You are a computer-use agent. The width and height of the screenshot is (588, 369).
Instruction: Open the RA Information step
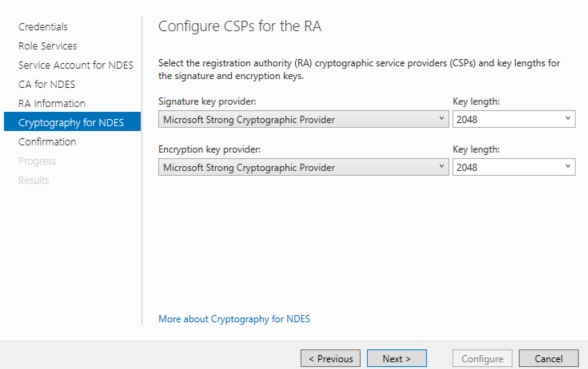coord(52,103)
